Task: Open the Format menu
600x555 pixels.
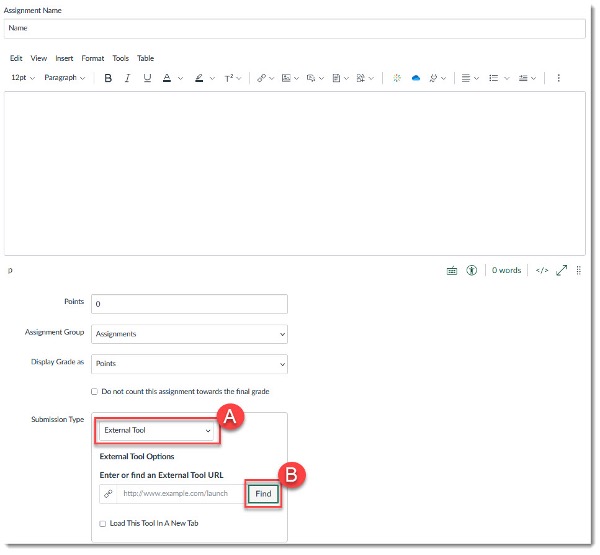Action: 92,58
